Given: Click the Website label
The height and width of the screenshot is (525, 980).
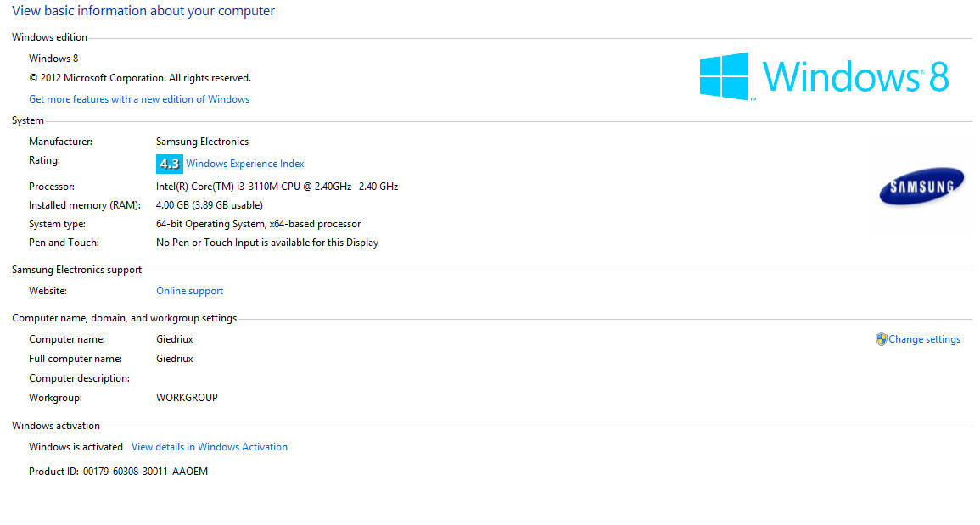Looking at the screenshot, I should tap(48, 291).
